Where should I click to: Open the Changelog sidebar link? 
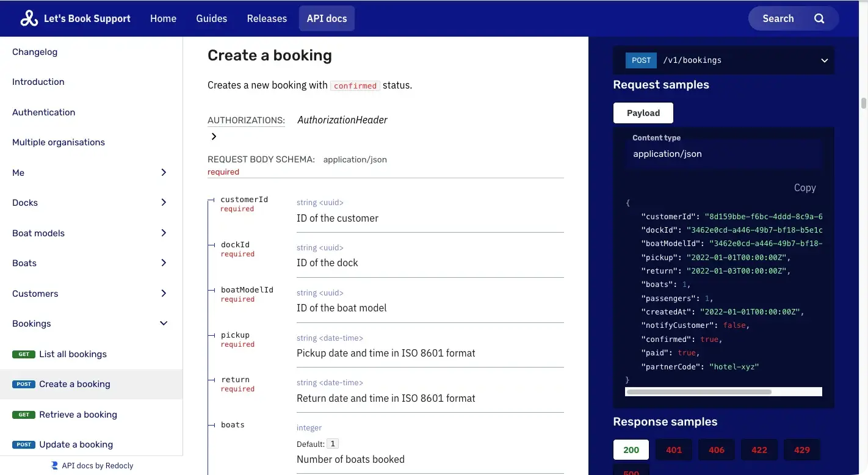coord(35,52)
